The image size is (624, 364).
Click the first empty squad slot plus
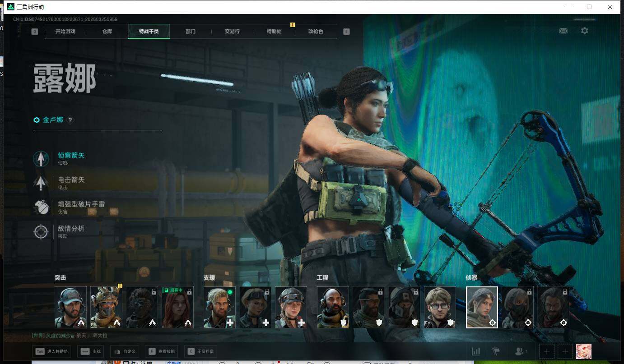pos(547,351)
